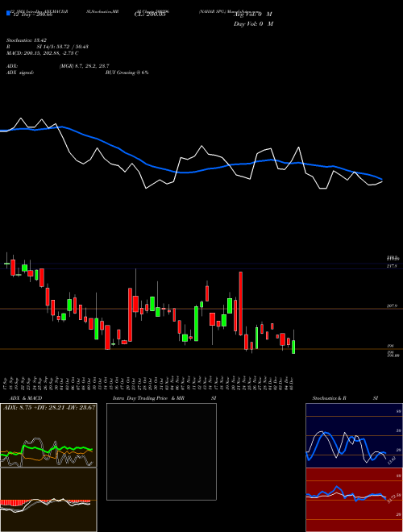Click the 'Day Vol: 0 M' label
The height and width of the screenshot is (532, 403).
pos(253,23)
